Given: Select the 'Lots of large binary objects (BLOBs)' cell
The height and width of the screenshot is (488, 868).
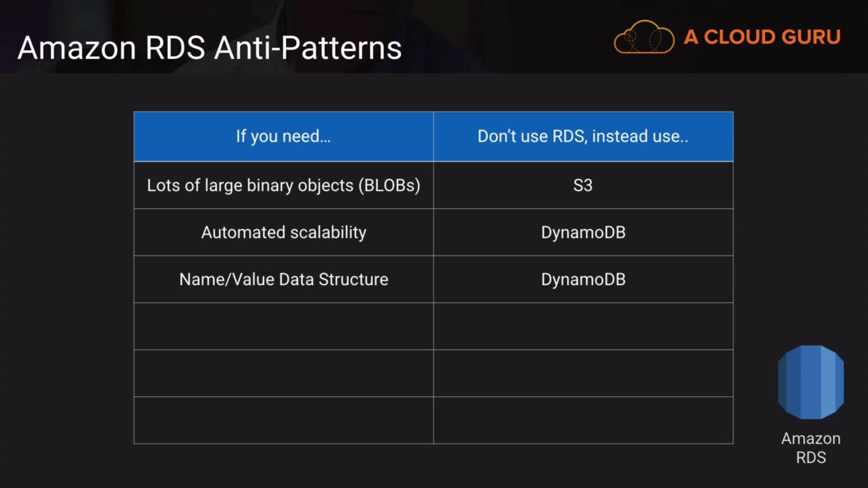Looking at the screenshot, I should pyautogui.click(x=283, y=185).
